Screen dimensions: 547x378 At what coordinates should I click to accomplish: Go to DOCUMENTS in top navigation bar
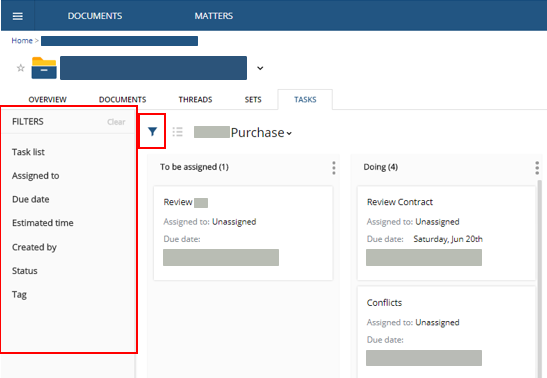[95, 16]
